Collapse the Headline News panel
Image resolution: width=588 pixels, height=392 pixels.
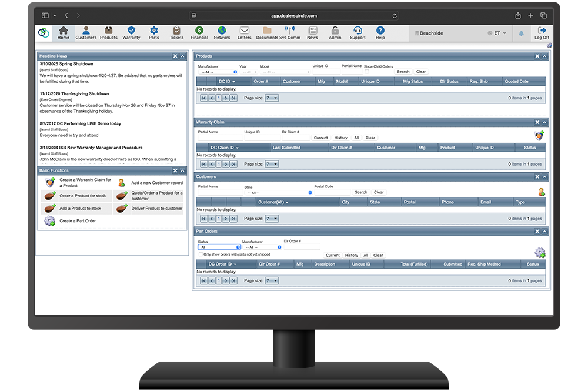(x=183, y=56)
